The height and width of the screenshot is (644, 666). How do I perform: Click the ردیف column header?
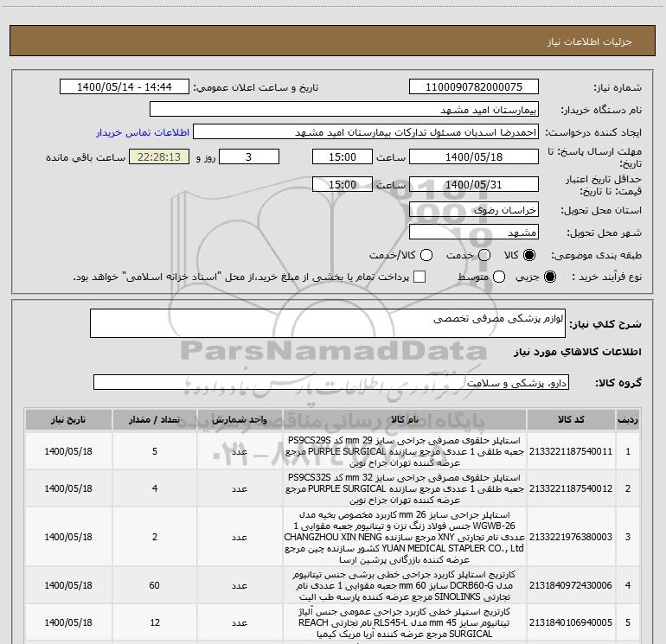point(628,419)
